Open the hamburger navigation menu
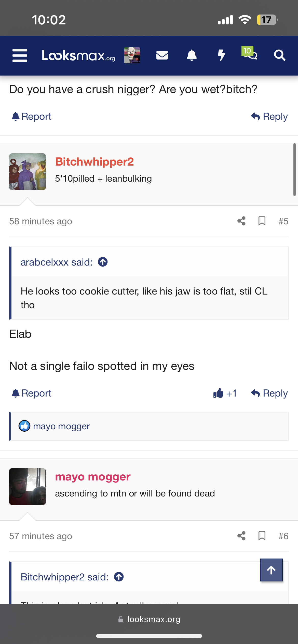Image resolution: width=298 pixels, height=644 pixels. [x=20, y=55]
